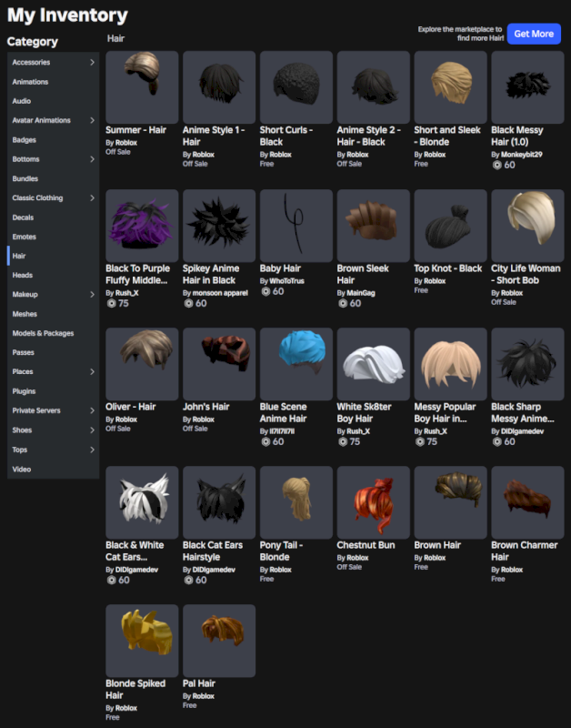Select the Plugins category
Screen dimensions: 571x728
click(24, 391)
